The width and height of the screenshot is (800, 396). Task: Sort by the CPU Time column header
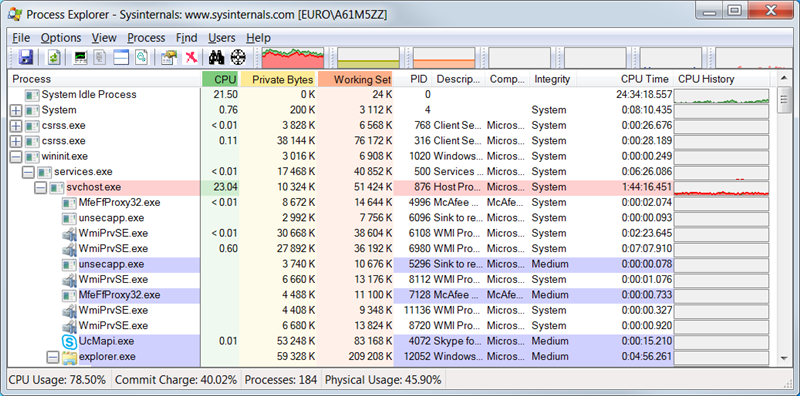click(625, 79)
